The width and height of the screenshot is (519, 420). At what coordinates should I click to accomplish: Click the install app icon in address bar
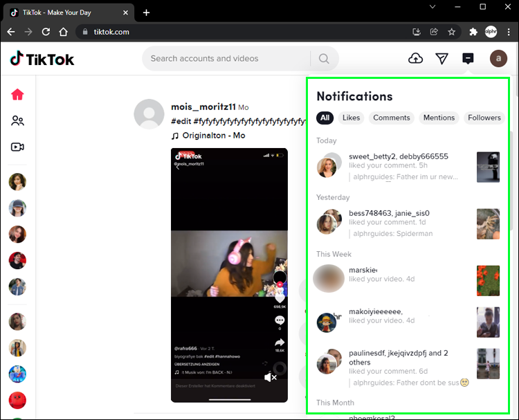click(x=417, y=32)
